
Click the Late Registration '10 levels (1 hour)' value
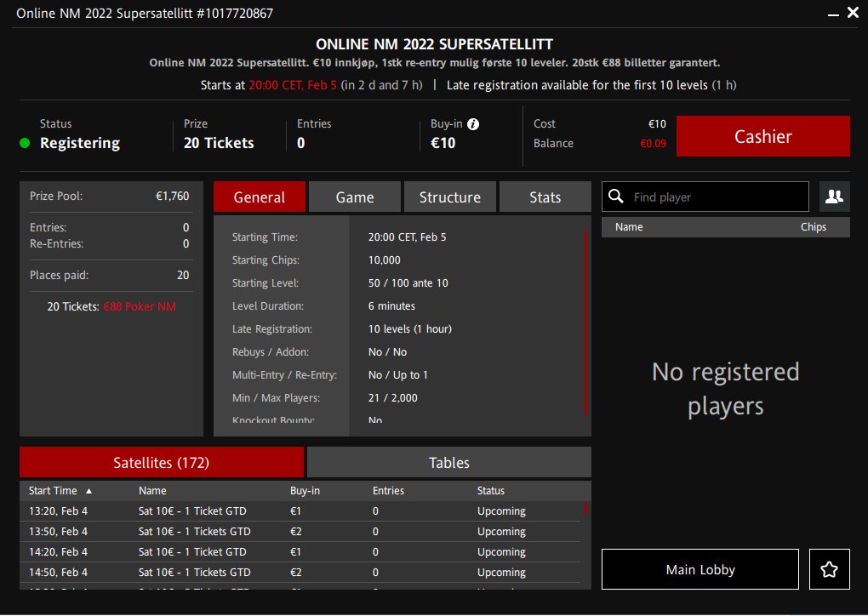pyautogui.click(x=409, y=328)
